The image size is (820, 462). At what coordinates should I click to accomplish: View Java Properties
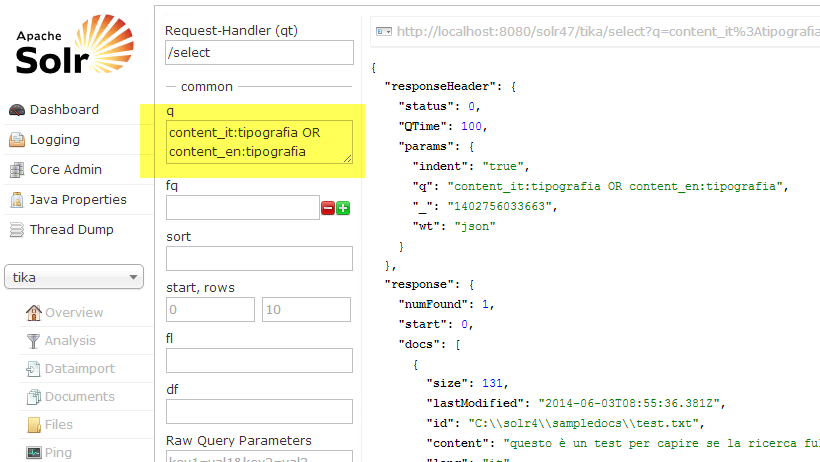(78, 199)
